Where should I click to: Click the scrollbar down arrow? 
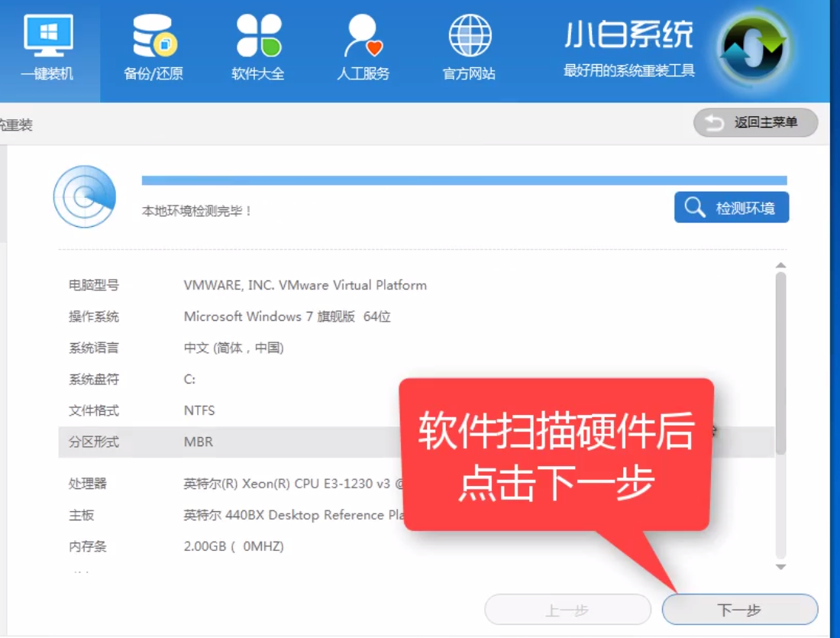click(x=780, y=567)
